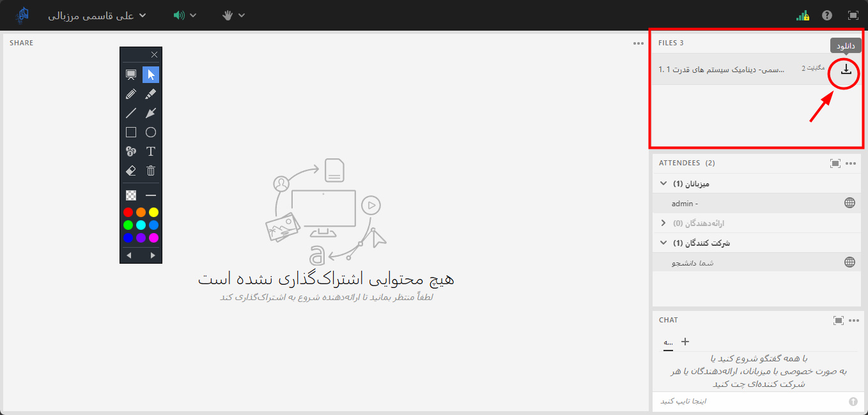Choose the rectangle shape tool
The image size is (868, 415).
point(131,132)
